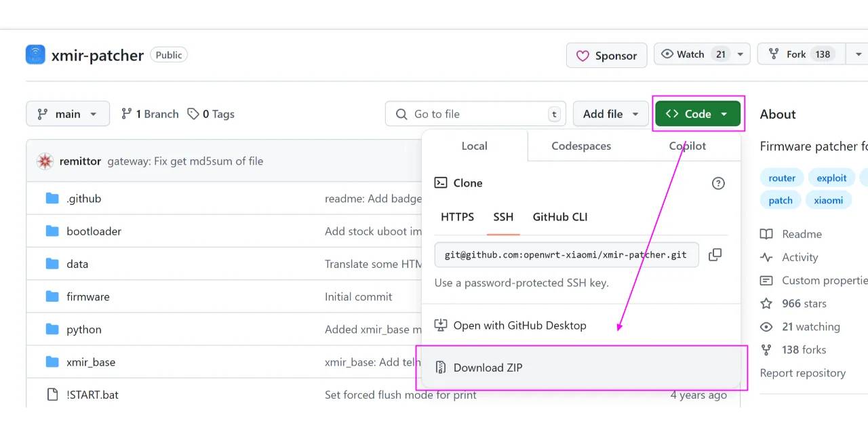The image size is (868, 434).
Task: Open the 'Initial commit' message link
Action: [x=359, y=296]
